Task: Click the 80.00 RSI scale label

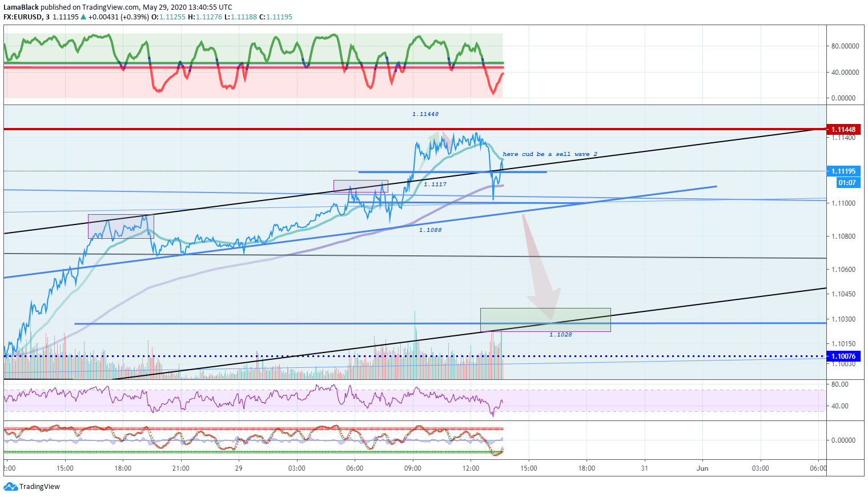Action: click(x=839, y=384)
